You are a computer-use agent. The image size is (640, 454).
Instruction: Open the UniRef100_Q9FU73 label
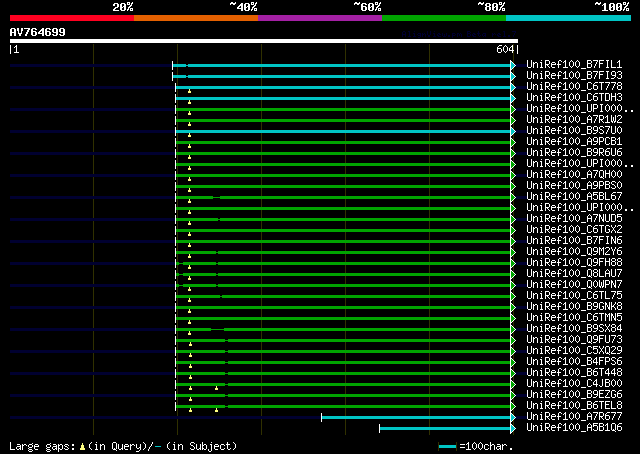(574, 340)
